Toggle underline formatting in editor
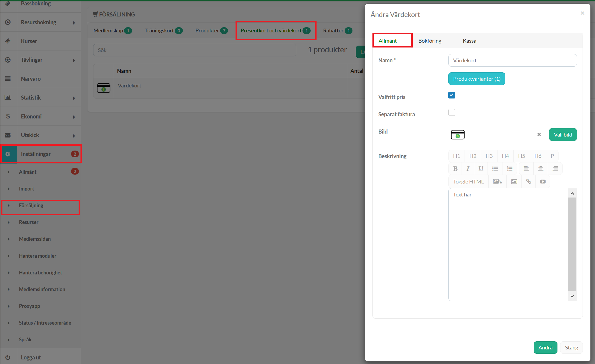 click(x=481, y=169)
